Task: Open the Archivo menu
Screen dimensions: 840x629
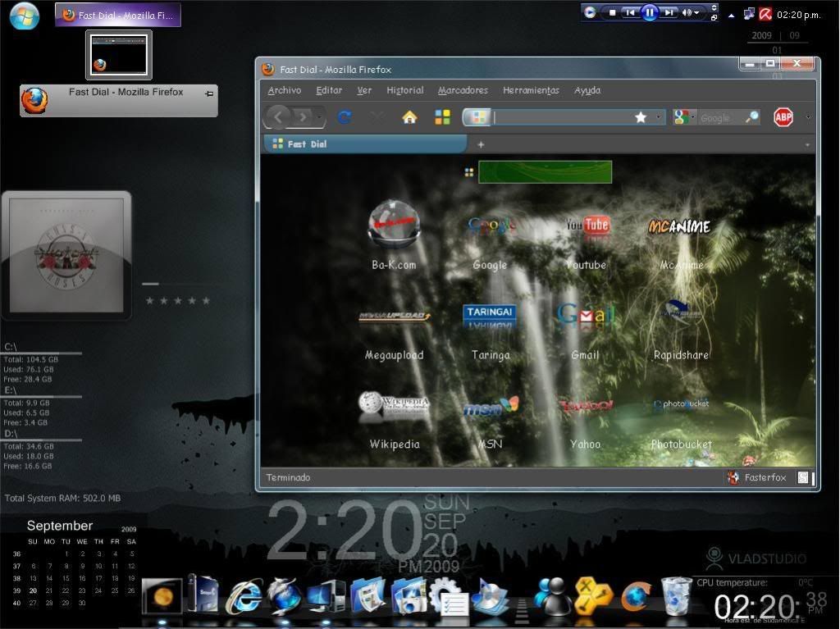Action: click(285, 90)
